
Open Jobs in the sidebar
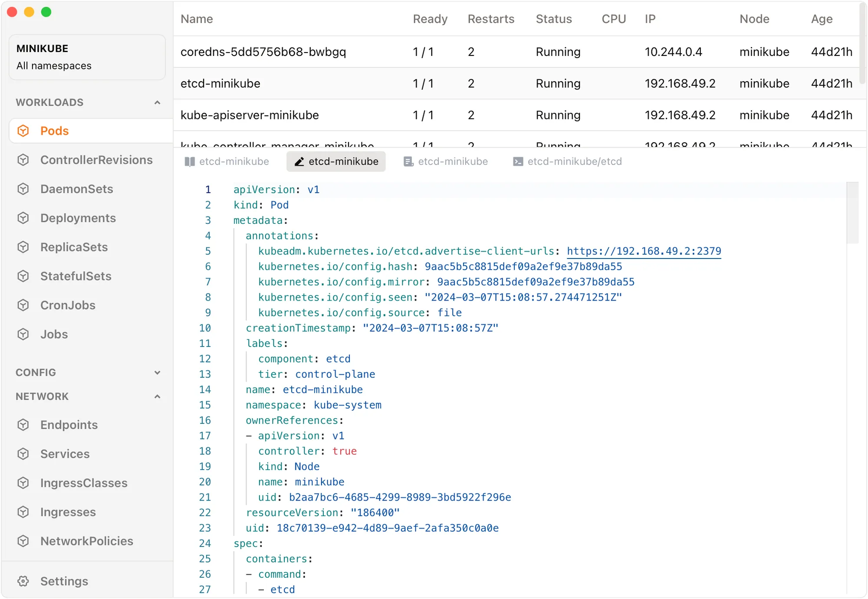click(91, 334)
